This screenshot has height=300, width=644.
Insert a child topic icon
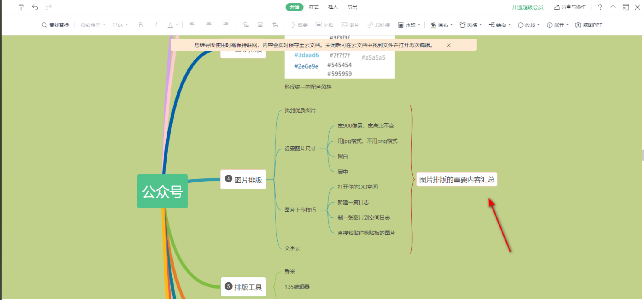point(246,25)
